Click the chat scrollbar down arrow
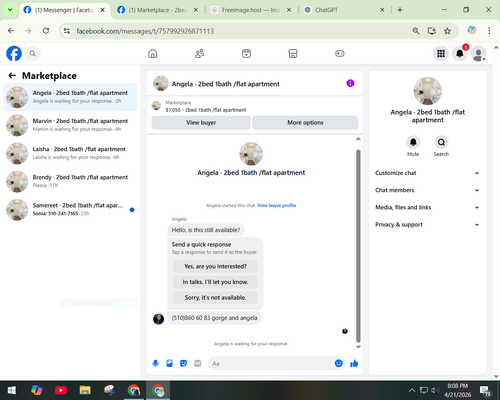500x400 pixels. pos(358,347)
